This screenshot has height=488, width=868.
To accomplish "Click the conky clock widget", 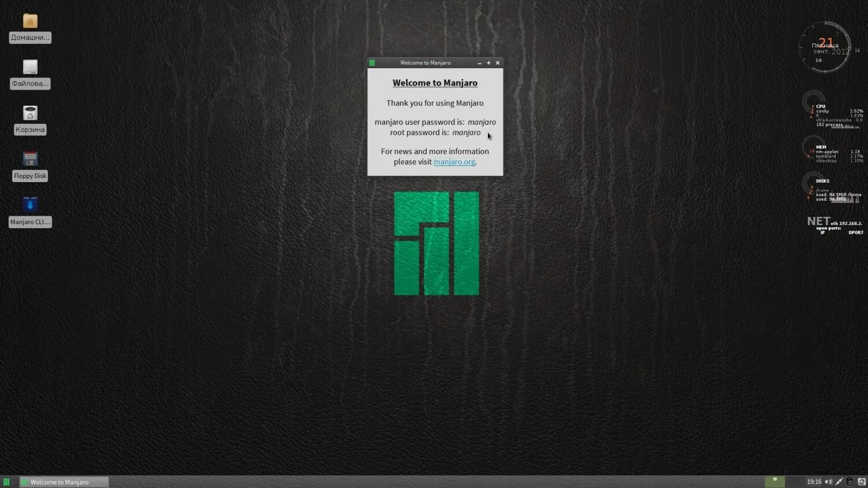I will 825,47.
